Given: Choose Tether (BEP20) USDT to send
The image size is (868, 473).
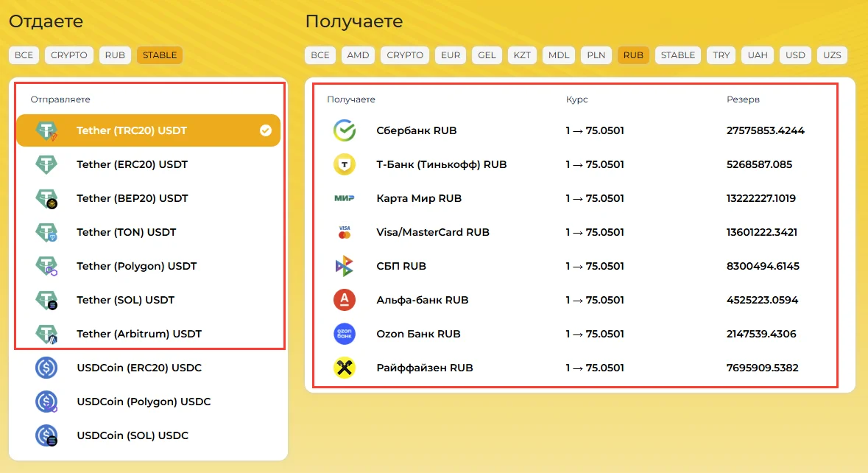Looking at the screenshot, I should pyautogui.click(x=149, y=198).
